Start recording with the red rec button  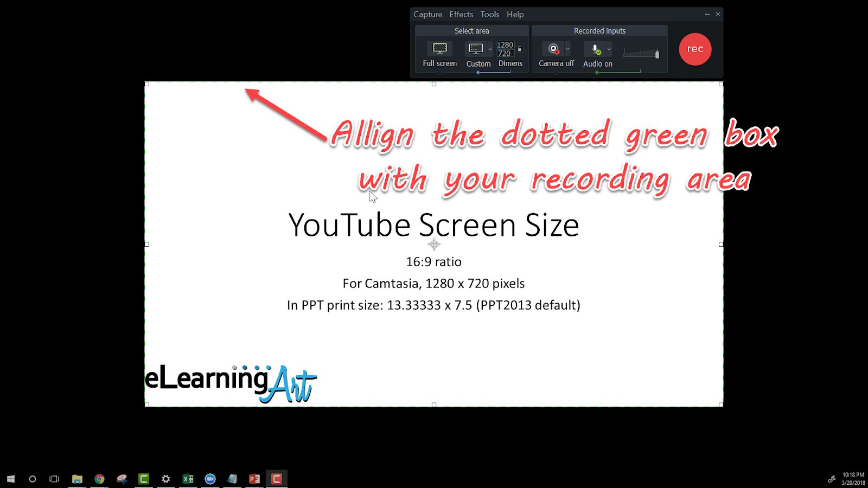695,49
